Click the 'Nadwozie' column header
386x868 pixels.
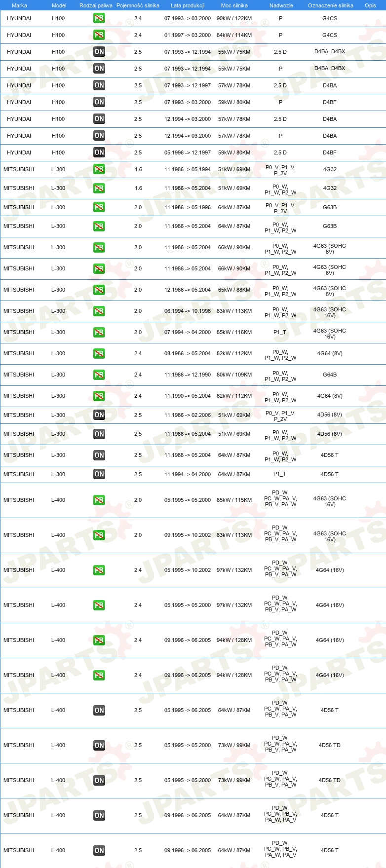281,5
